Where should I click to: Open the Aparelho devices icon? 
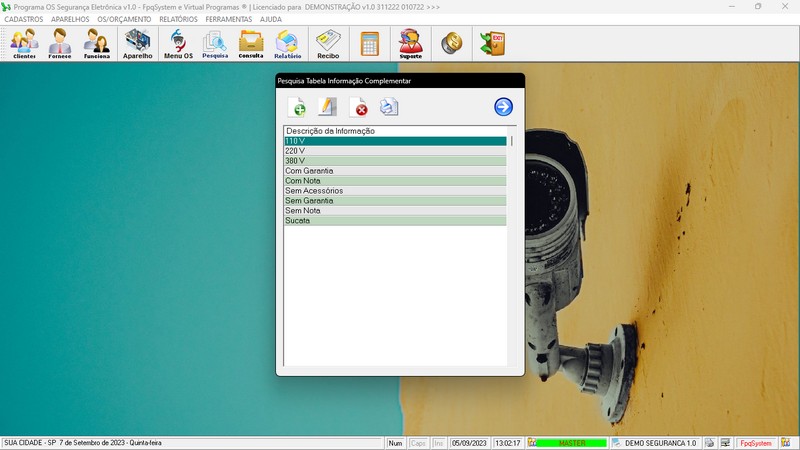pyautogui.click(x=138, y=44)
